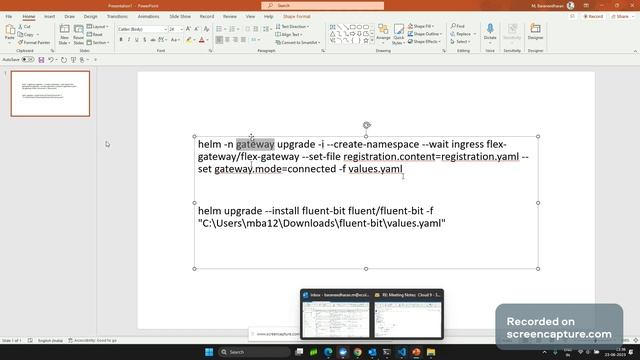
Task: Open the font name combo box
Action: (x=143, y=29)
